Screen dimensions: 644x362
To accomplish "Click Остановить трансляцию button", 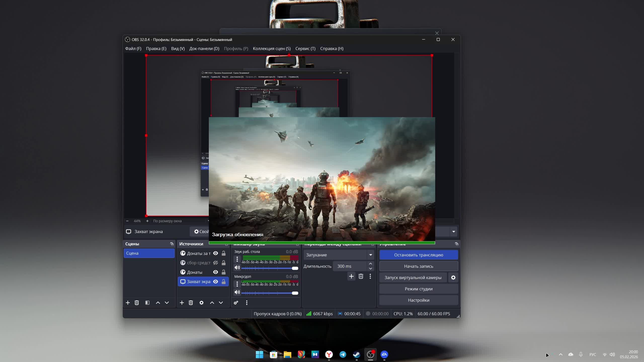I will click(x=418, y=255).
